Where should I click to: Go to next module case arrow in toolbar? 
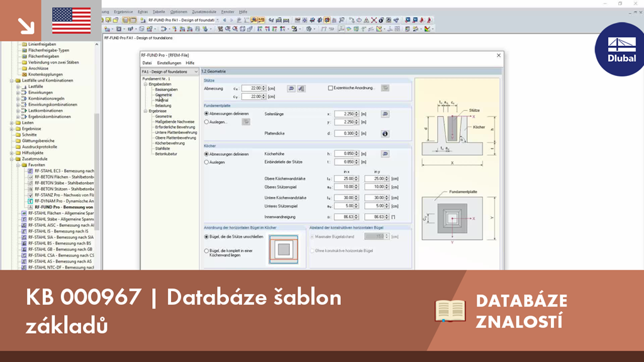(x=231, y=19)
